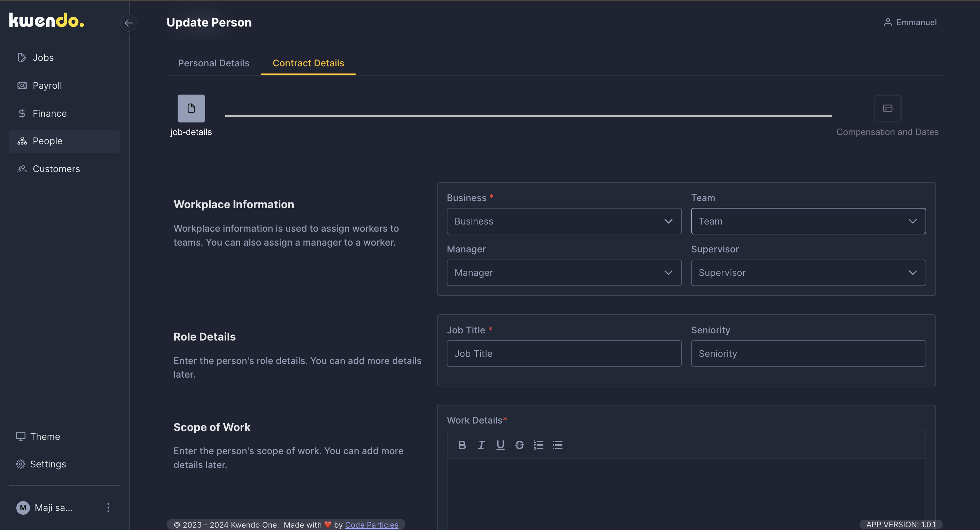The image size is (980, 530).
Task: Click the APP VERSION: 1.0.1 badge
Action: point(900,525)
